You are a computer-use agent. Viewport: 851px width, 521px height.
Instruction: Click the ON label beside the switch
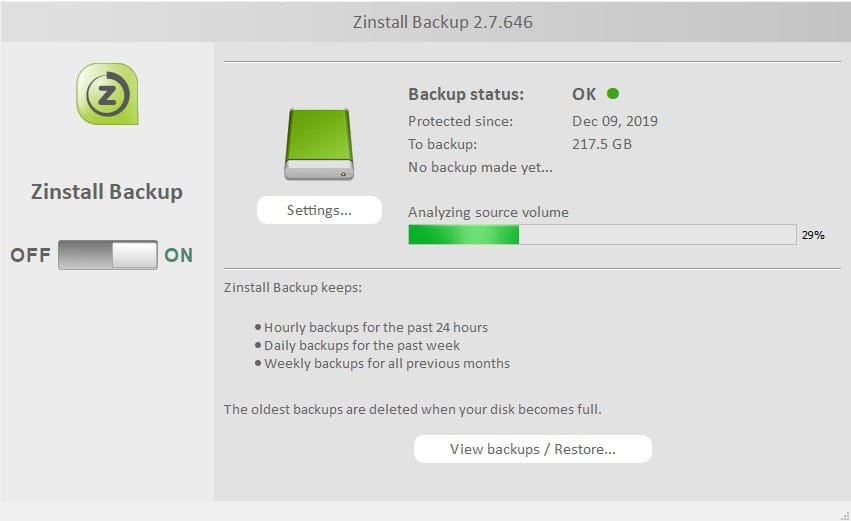coord(179,255)
